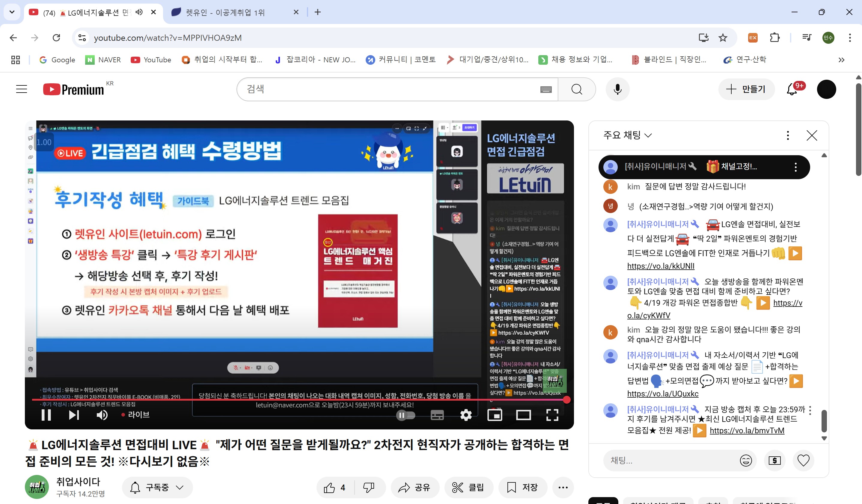Switch to theater mode view

(x=523, y=415)
